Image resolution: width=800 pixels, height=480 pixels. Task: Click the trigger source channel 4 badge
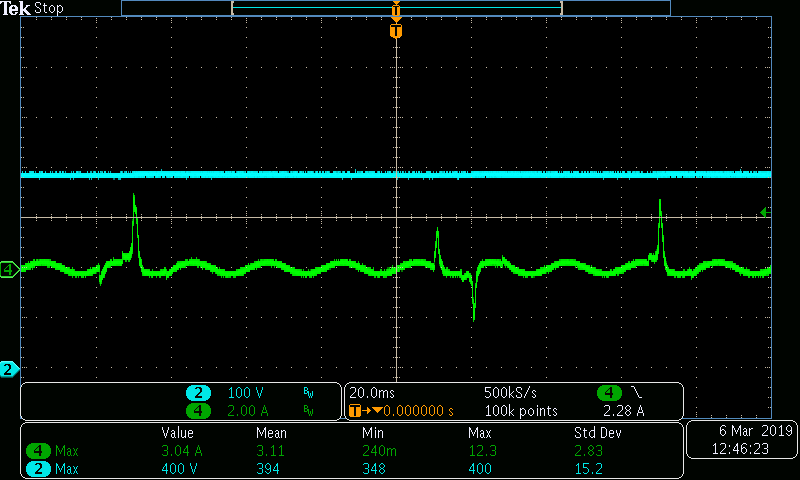(x=609, y=393)
